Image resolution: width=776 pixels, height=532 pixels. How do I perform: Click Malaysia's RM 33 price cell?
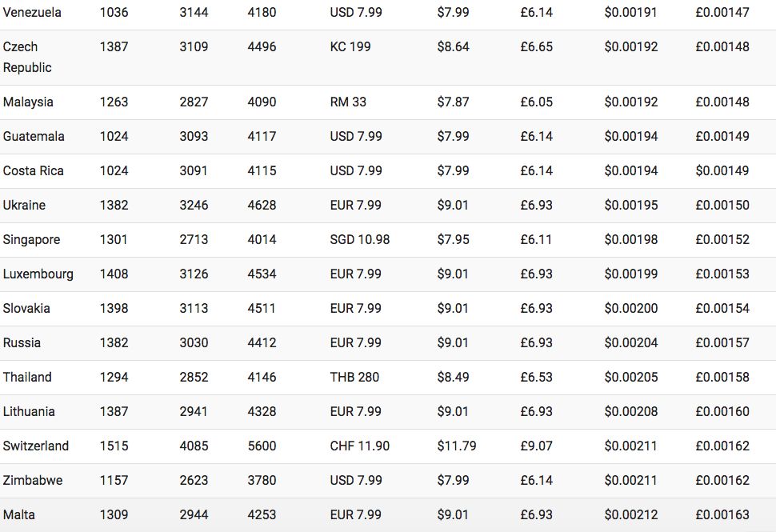348,102
